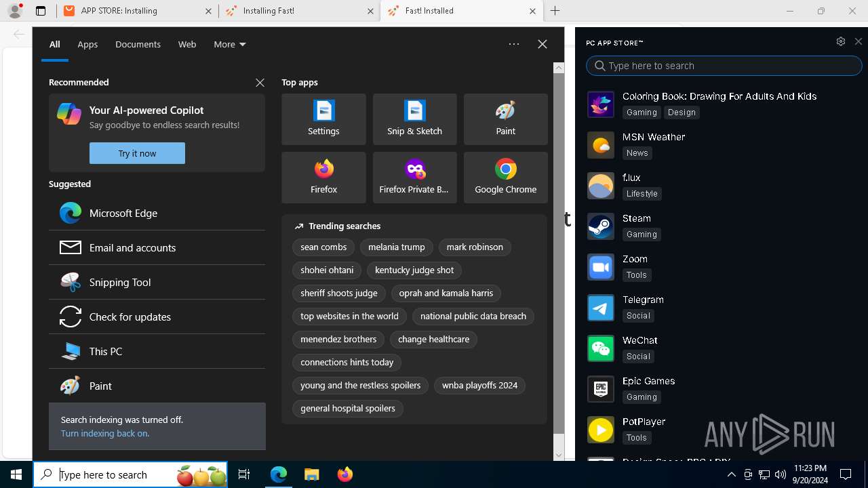
Task: Click Turn indexing back on link
Action: click(x=104, y=433)
